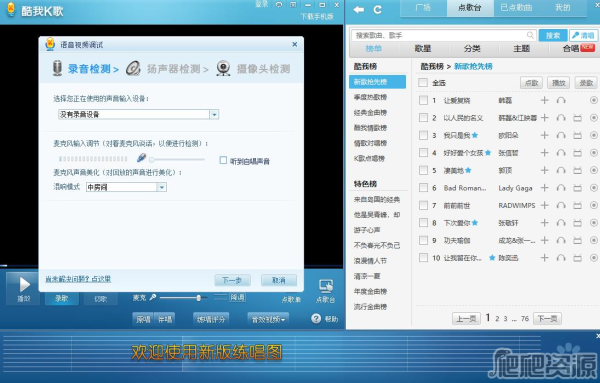The image size is (600, 383).
Task: Click the magnifier icon in the search box
Action: point(530,35)
